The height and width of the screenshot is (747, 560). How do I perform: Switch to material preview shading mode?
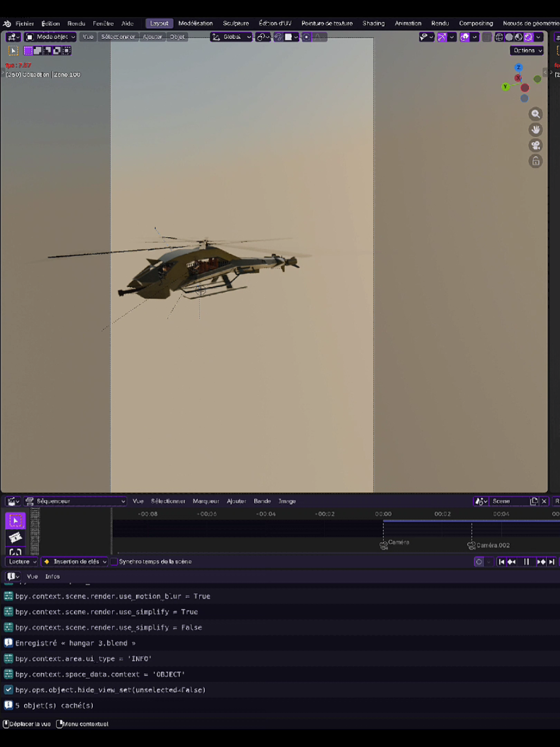point(518,37)
